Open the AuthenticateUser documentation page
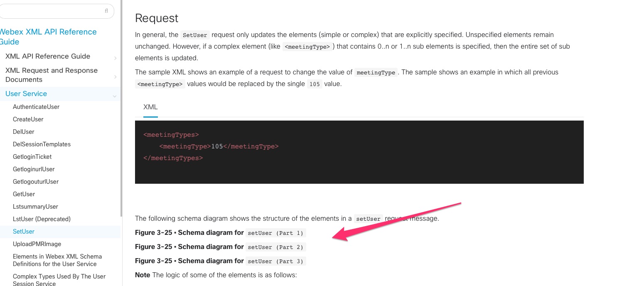The image size is (644, 286). (36, 107)
